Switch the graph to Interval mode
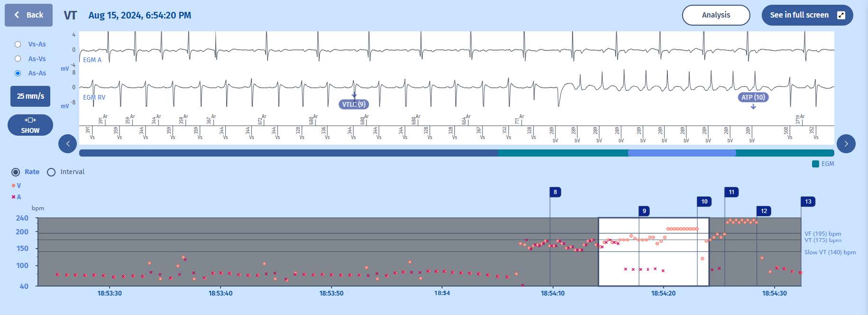868x315 pixels. (51, 172)
